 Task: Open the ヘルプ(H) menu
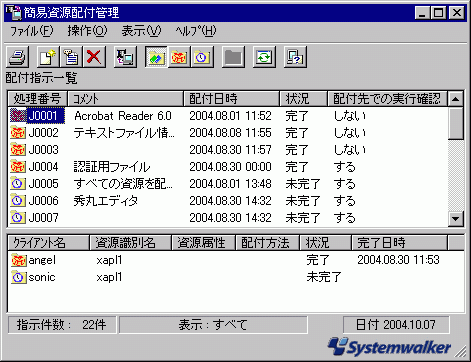(x=196, y=31)
